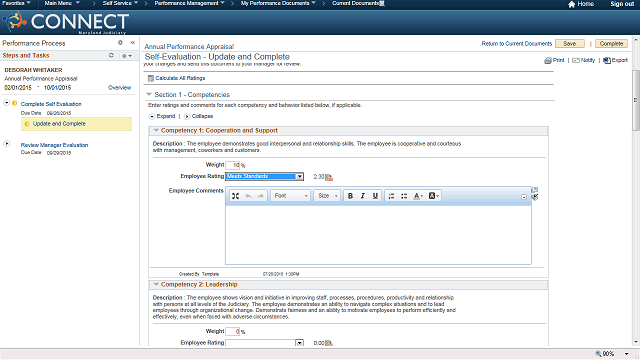Collapse the Complete Self Evaluation step

click(x=7, y=103)
